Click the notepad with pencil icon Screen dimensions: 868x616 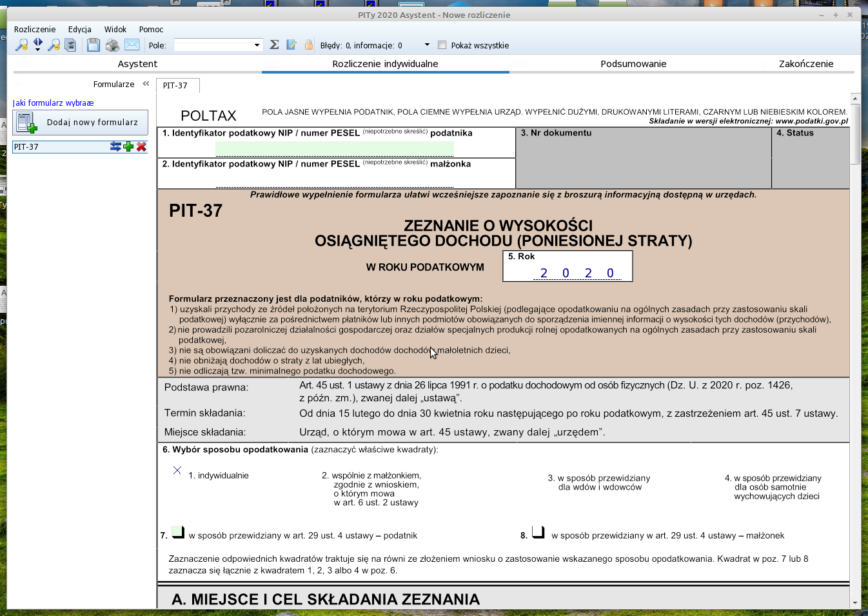(291, 45)
